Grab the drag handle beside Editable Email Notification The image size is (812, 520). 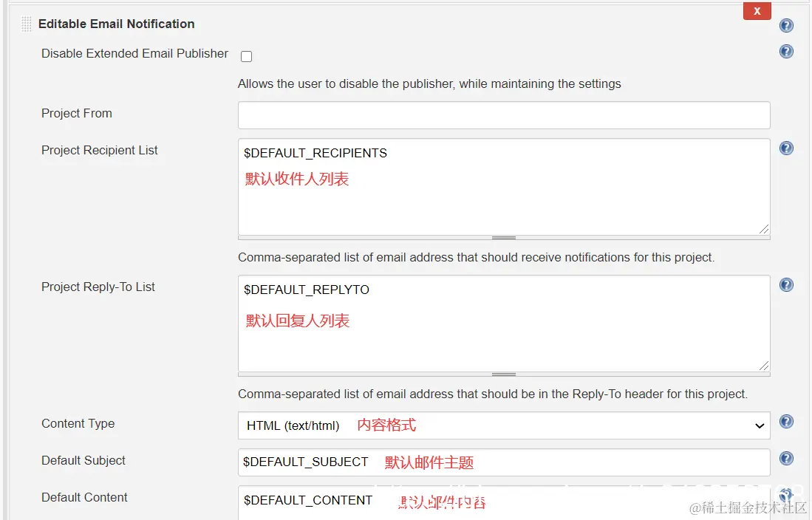pos(27,24)
